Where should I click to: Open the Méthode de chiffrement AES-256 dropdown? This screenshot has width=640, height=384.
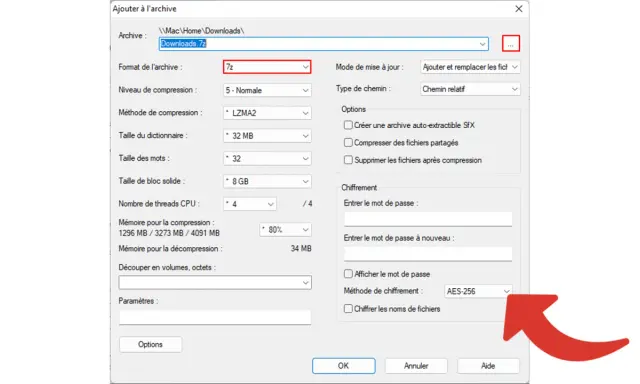click(478, 291)
